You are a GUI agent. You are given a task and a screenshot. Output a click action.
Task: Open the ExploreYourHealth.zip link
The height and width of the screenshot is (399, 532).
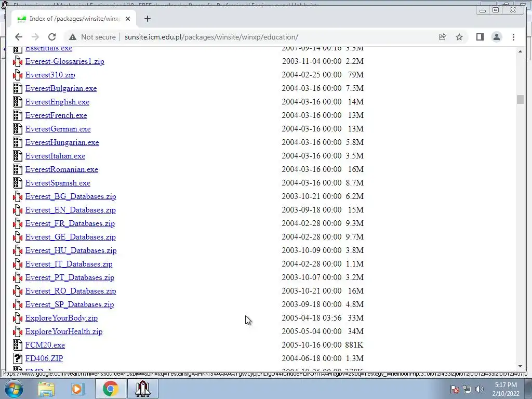tap(64, 331)
